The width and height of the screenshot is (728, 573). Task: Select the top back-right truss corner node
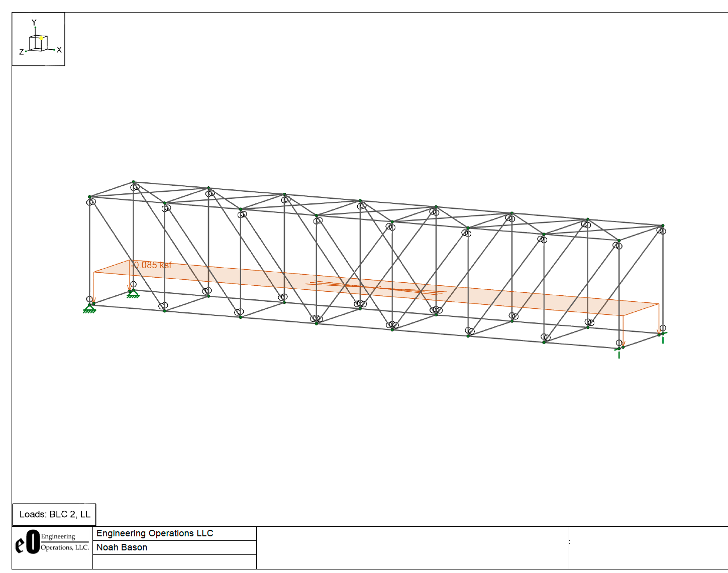663,225
